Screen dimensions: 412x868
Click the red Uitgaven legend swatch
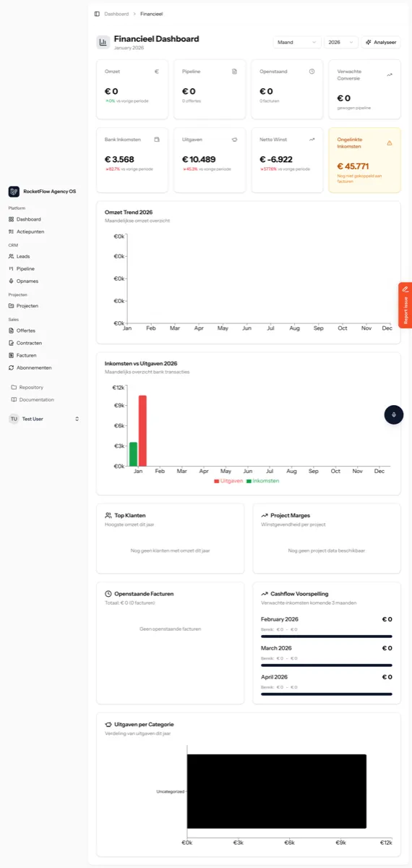(x=216, y=481)
